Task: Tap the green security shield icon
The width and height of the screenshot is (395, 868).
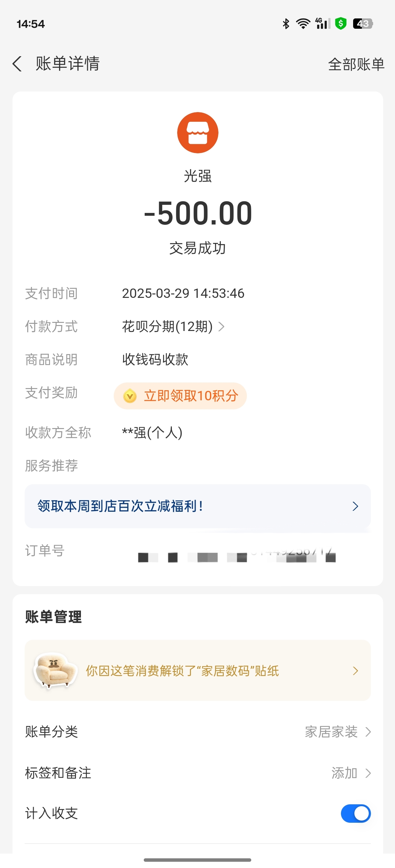Action: [x=341, y=24]
